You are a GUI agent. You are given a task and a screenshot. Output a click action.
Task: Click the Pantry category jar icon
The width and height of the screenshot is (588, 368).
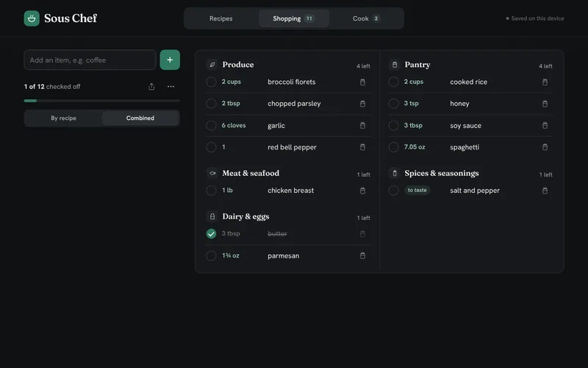point(395,65)
